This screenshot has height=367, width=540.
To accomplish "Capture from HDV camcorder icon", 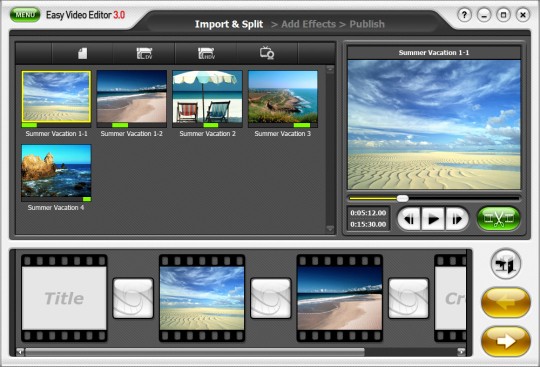I will 206,53.
